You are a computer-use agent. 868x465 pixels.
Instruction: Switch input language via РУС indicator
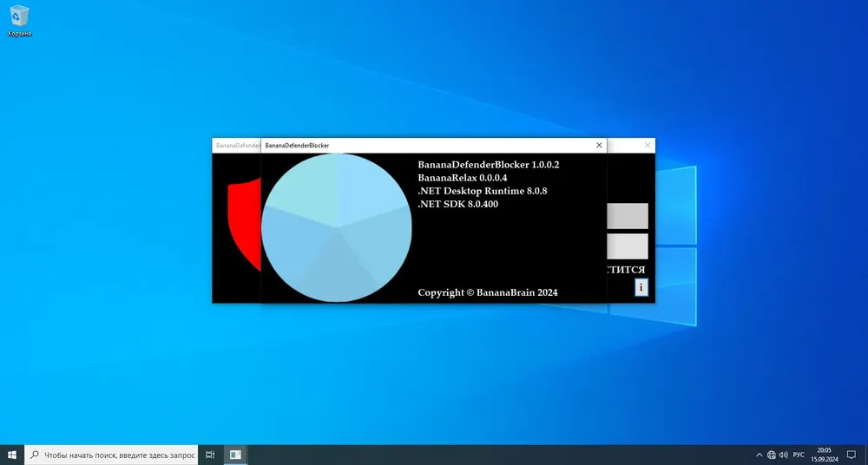[799, 455]
